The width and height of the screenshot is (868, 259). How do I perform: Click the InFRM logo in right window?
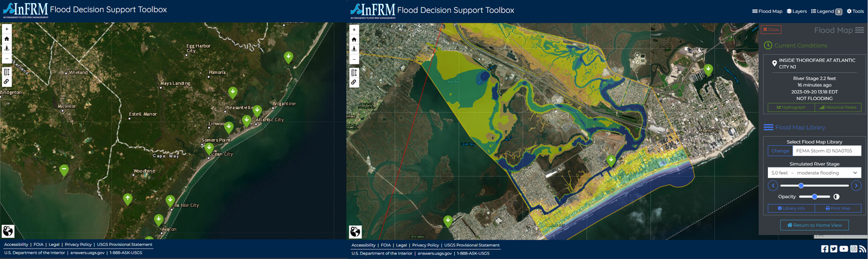coord(372,10)
